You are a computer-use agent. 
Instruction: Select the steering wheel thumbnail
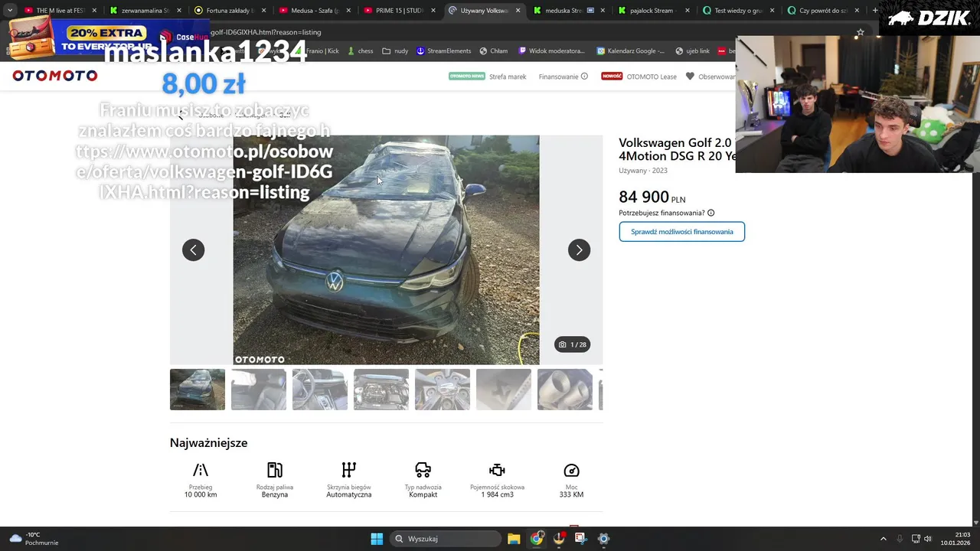320,390
